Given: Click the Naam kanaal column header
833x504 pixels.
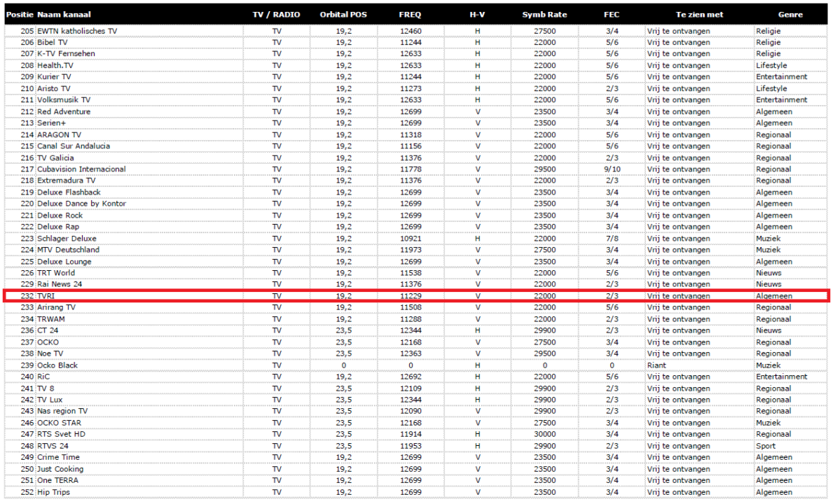Looking at the screenshot, I should click(64, 15).
